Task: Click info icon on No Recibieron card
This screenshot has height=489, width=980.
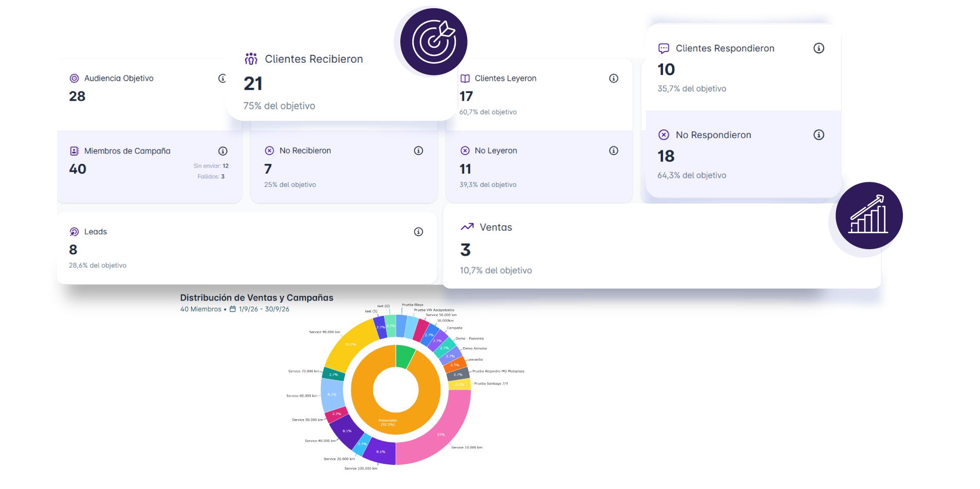Action: coord(419,151)
